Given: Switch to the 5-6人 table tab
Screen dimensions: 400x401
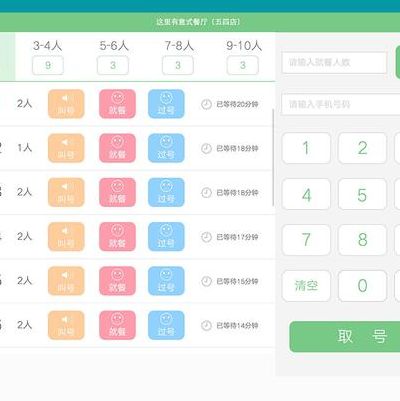Looking at the screenshot, I should coord(113,57).
